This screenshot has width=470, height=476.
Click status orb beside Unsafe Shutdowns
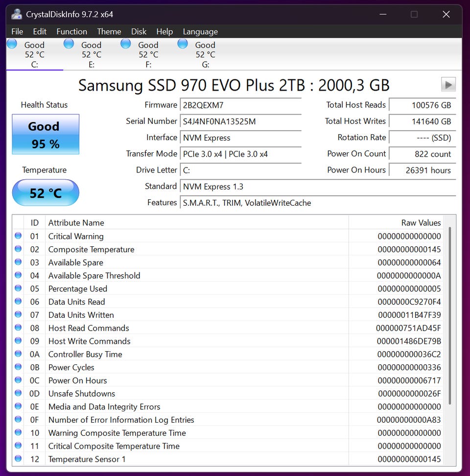[x=18, y=393]
